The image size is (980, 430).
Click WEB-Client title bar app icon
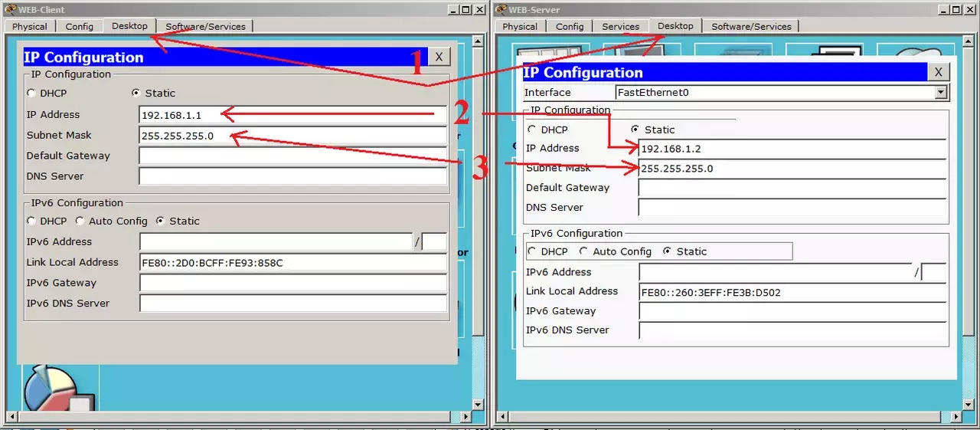10,9
